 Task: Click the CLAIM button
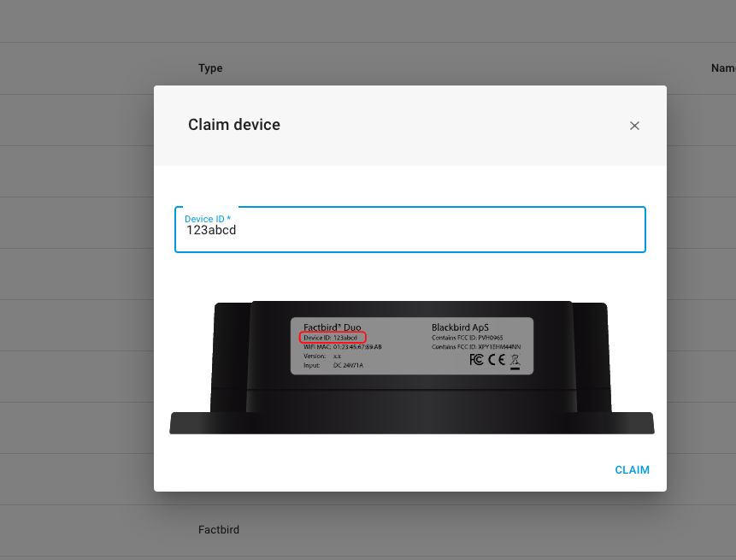(x=632, y=470)
